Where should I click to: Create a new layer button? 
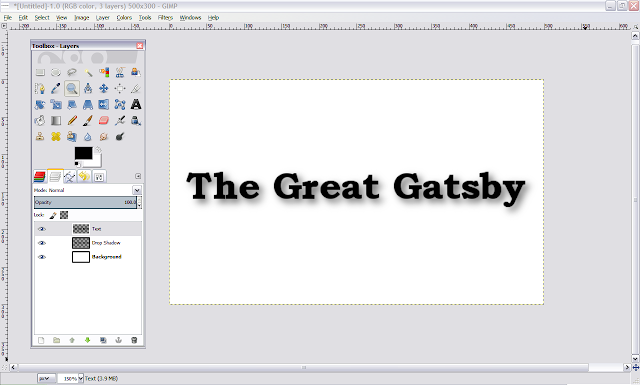tap(41, 340)
